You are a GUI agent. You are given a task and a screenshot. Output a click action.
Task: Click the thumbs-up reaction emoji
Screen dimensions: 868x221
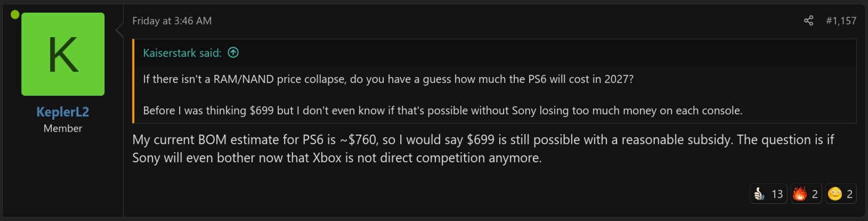759,194
